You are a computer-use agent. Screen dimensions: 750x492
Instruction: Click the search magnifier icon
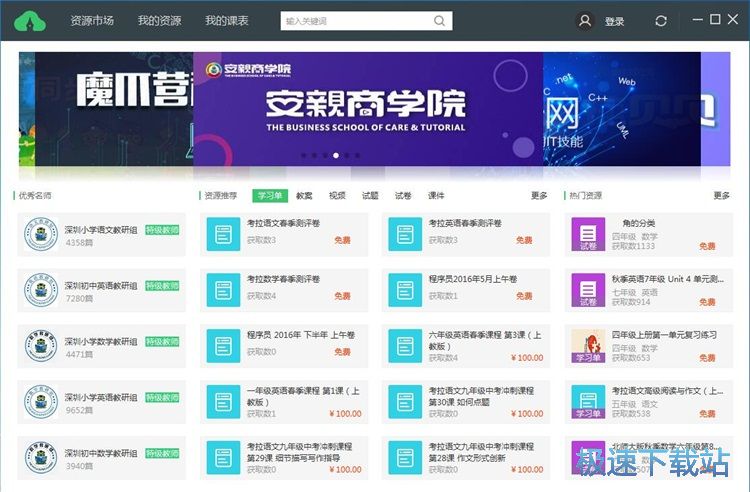[439, 21]
